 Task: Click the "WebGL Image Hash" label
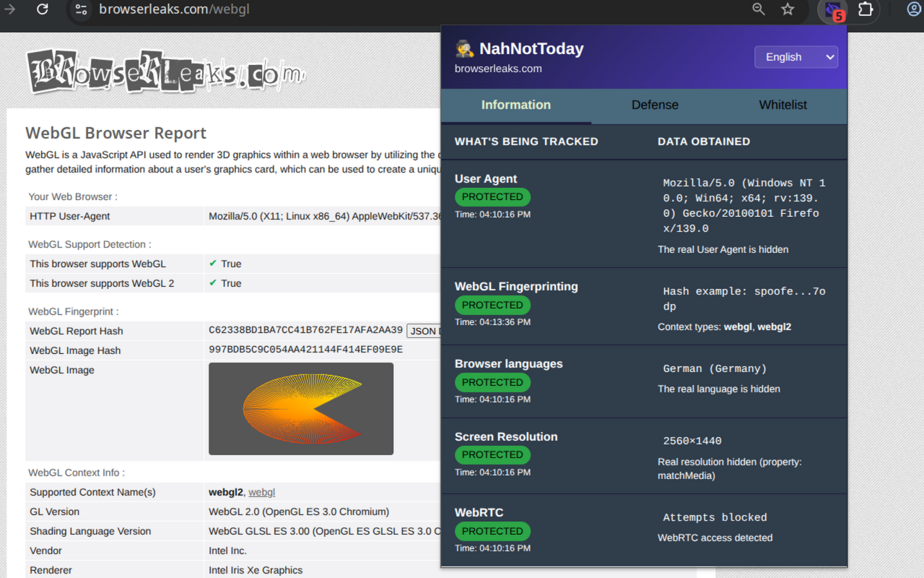point(75,350)
